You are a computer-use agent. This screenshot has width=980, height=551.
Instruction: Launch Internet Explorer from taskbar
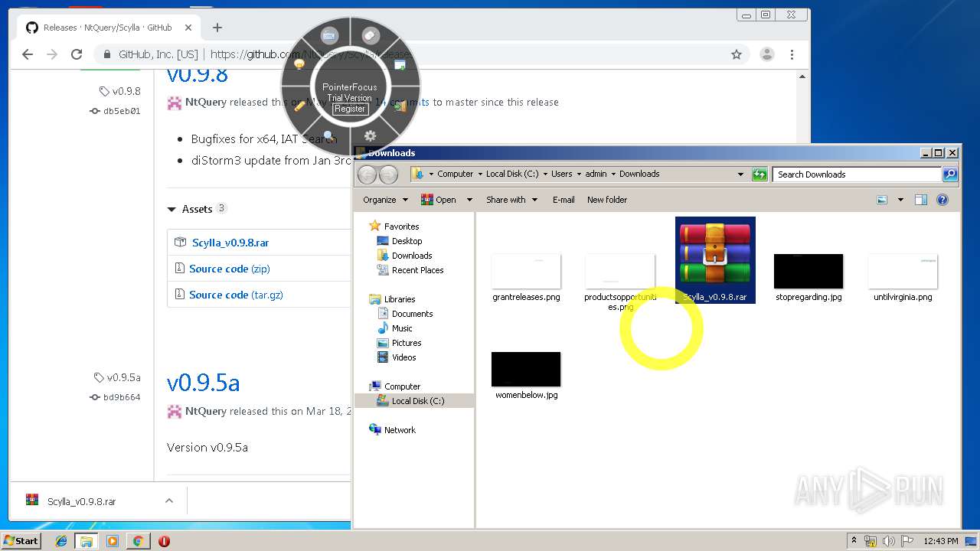(x=61, y=541)
